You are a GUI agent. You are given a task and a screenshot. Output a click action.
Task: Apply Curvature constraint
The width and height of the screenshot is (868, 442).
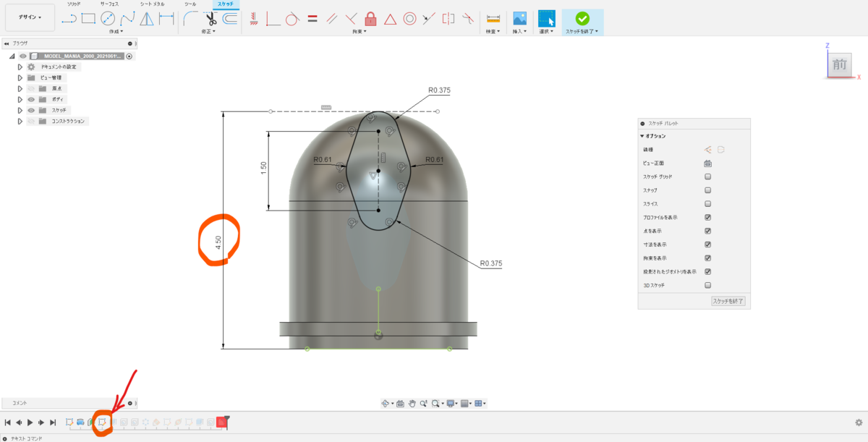(469, 19)
